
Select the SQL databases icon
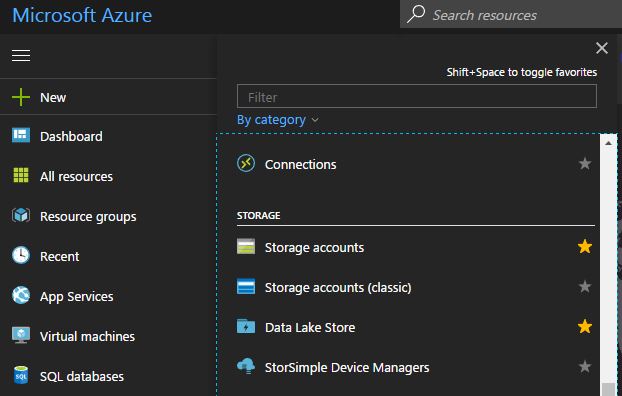point(21,375)
